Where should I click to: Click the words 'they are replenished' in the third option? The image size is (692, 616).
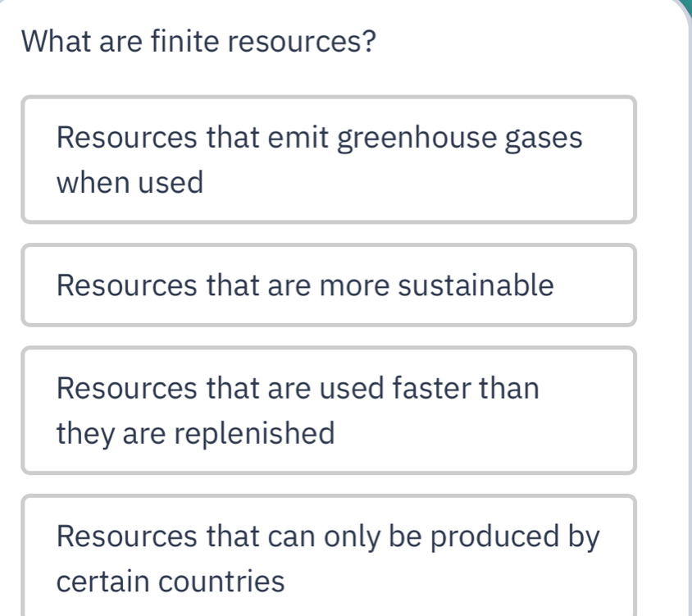tap(196, 433)
